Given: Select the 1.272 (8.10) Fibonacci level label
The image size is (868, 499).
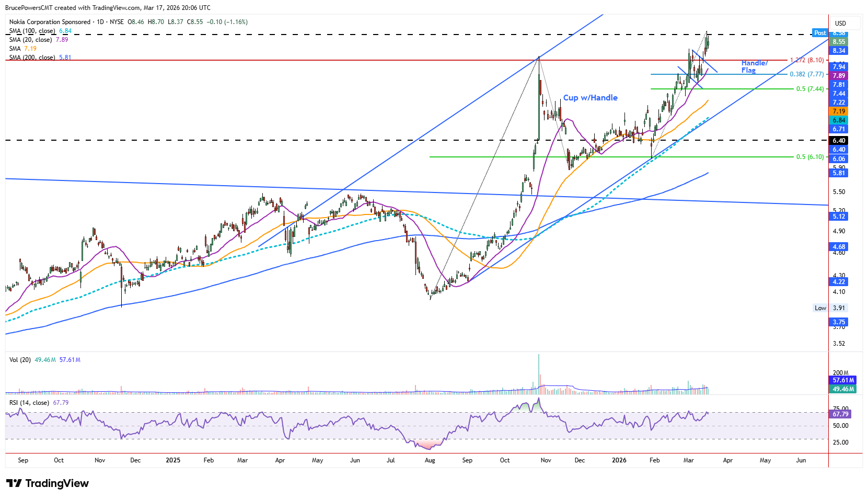Looking at the screenshot, I should click(x=807, y=60).
